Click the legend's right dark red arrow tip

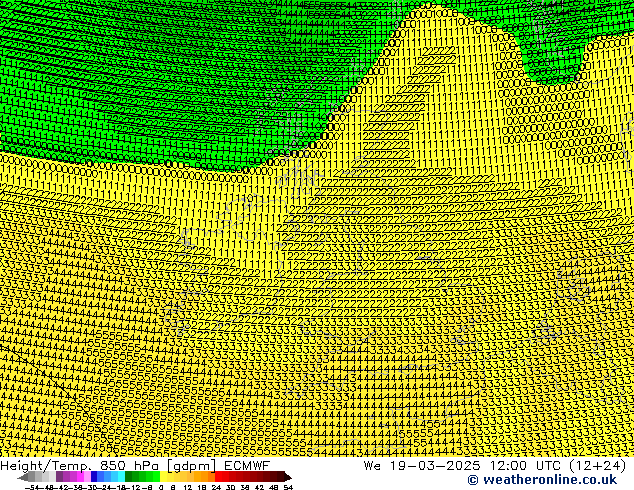(288, 477)
